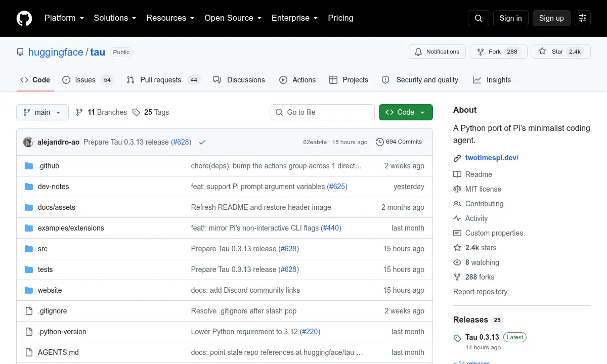The height and width of the screenshot is (364, 607).
Task: Select the Code tab
Action: coord(35,80)
